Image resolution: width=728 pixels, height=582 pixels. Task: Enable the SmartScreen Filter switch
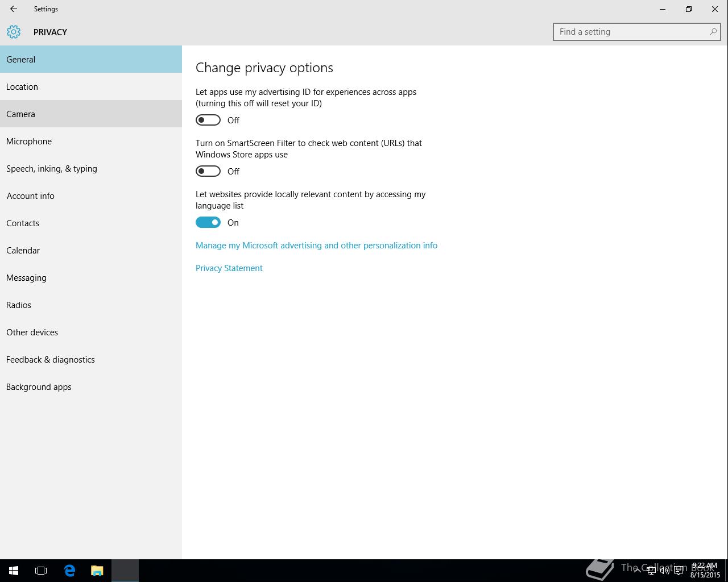tap(208, 171)
